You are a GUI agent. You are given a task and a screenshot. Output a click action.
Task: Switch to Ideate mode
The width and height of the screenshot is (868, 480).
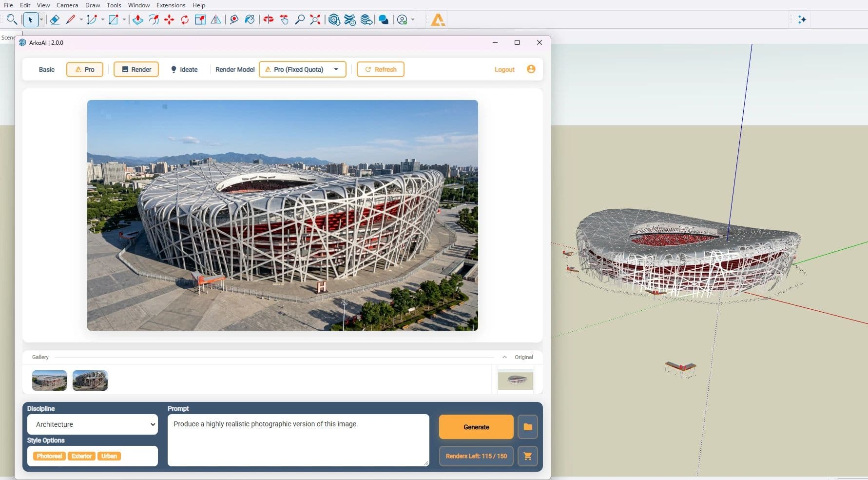[184, 69]
